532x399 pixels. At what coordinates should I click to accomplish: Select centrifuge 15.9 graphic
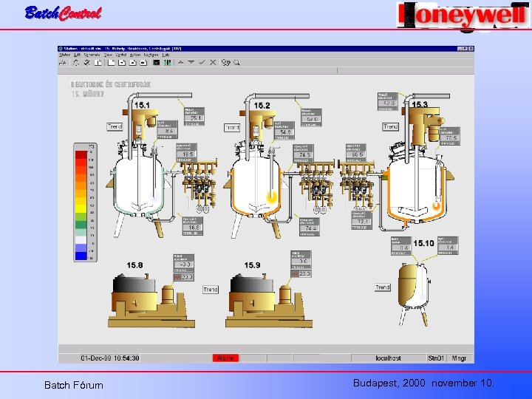(269, 300)
